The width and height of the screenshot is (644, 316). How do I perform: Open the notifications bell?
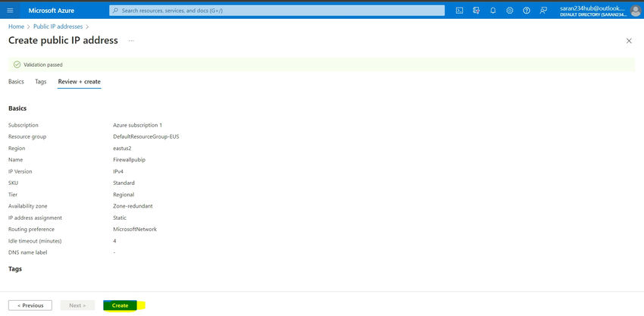click(x=493, y=11)
